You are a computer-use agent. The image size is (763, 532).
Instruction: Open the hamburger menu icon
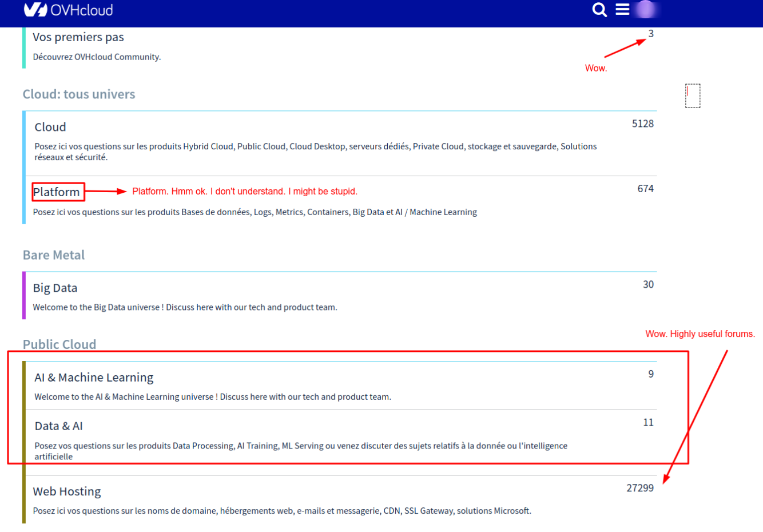(622, 10)
